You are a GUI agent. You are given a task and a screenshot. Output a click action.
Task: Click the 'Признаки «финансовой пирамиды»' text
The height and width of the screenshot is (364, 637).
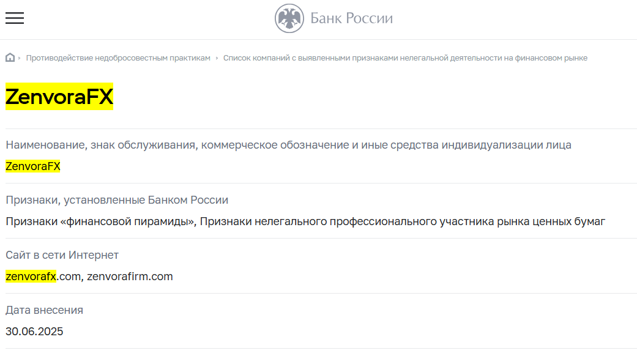click(100, 221)
